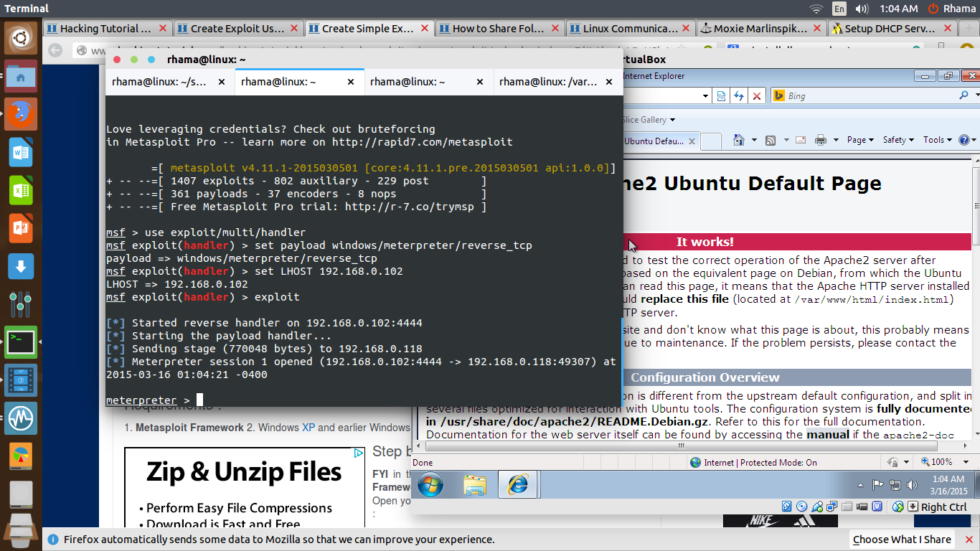This screenshot has height=551, width=980.
Task: Click the IE RSS feeds icon
Action: (x=770, y=140)
